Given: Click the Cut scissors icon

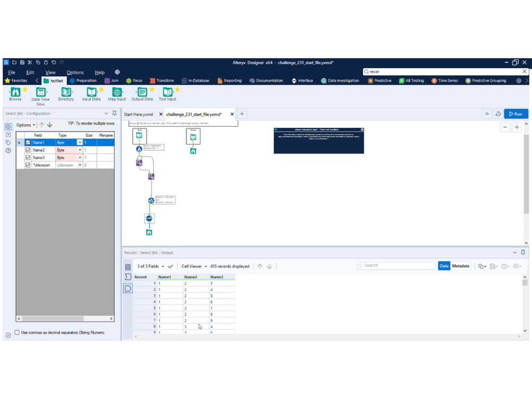Looking at the screenshot, I should [x=30, y=62].
